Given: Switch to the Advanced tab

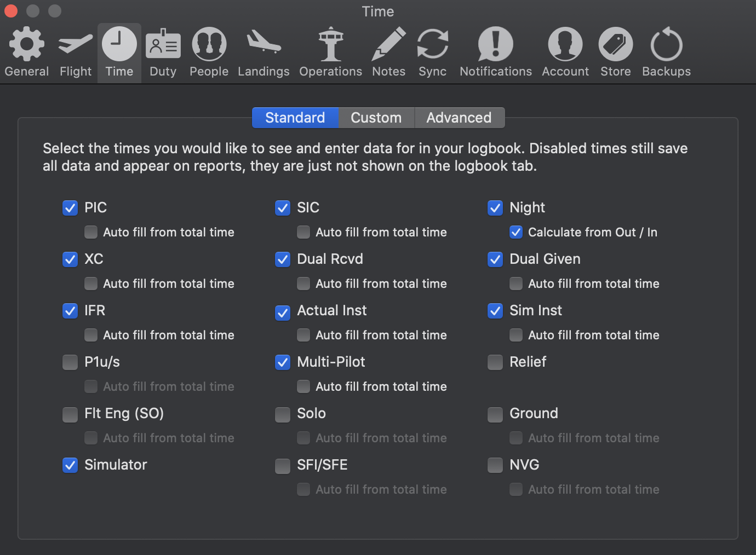Looking at the screenshot, I should pyautogui.click(x=459, y=118).
